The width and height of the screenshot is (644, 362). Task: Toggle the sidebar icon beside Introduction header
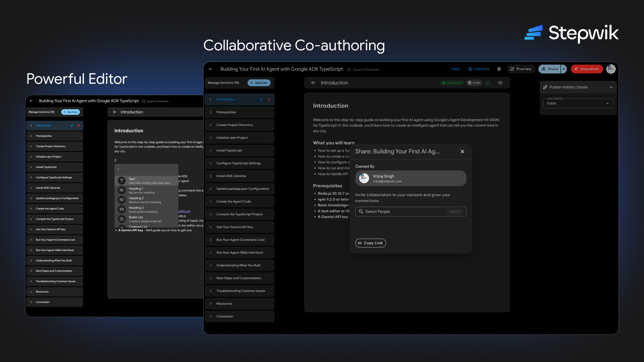(x=313, y=83)
